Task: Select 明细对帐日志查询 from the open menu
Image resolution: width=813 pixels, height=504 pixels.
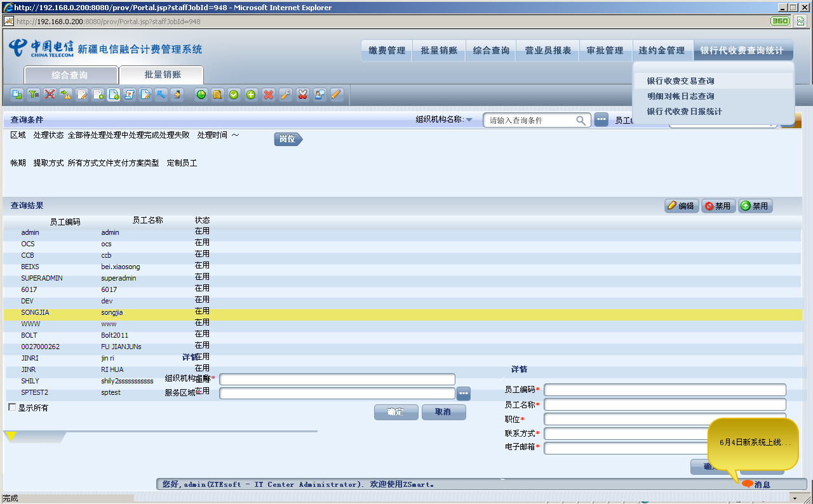Action: [x=680, y=96]
